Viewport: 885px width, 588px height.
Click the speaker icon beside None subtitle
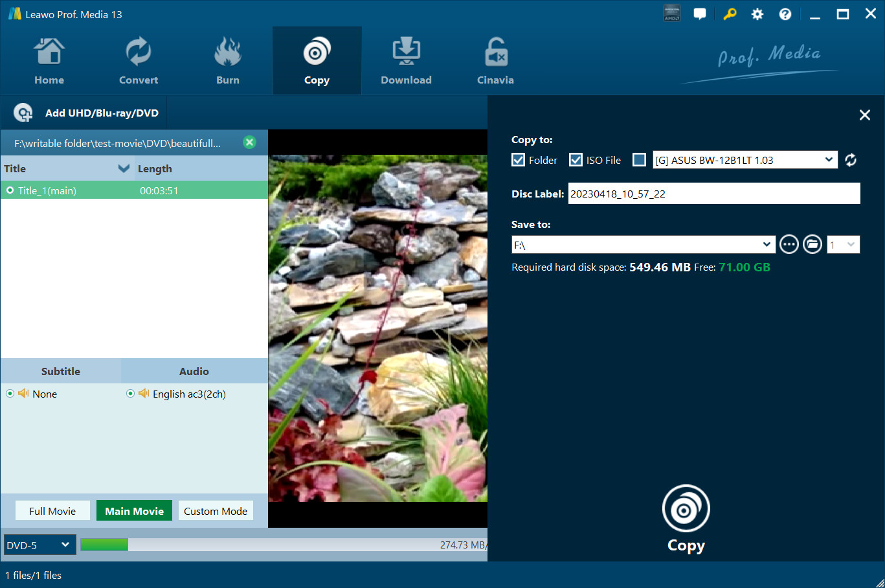(23, 393)
